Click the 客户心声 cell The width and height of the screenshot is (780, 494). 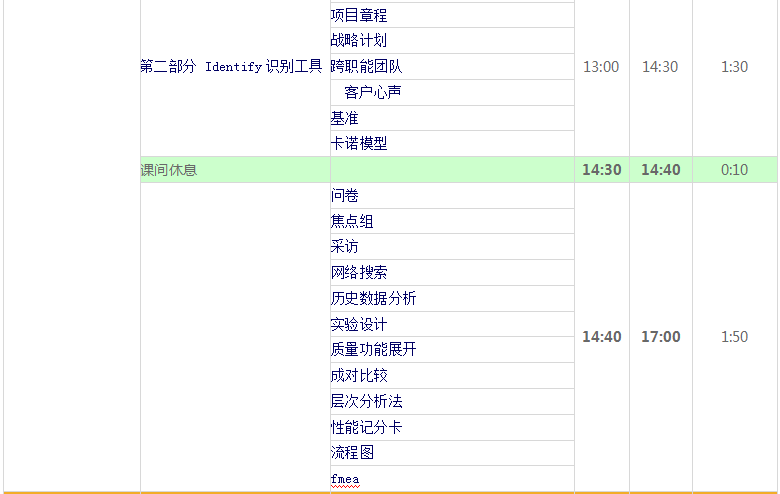(x=452, y=92)
